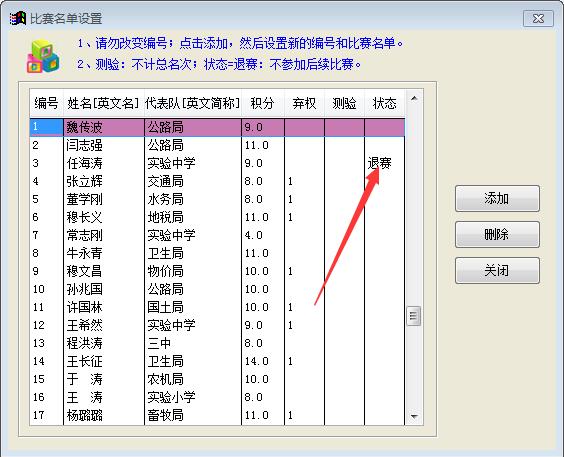
Task: Click the 姓名[英文名] column header
Action: click(104, 103)
